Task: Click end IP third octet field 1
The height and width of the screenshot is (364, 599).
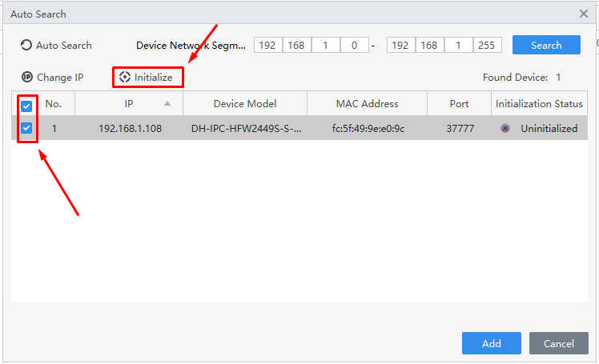Action: click(x=458, y=45)
